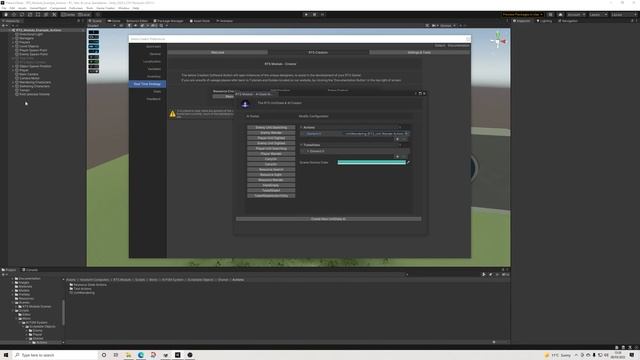This screenshot has width=640, height=360.
Task: Switch to the Game tab
Action: coord(114,21)
